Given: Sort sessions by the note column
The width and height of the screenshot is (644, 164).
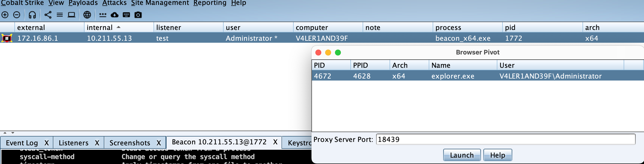Looking at the screenshot, I should pos(397,27).
